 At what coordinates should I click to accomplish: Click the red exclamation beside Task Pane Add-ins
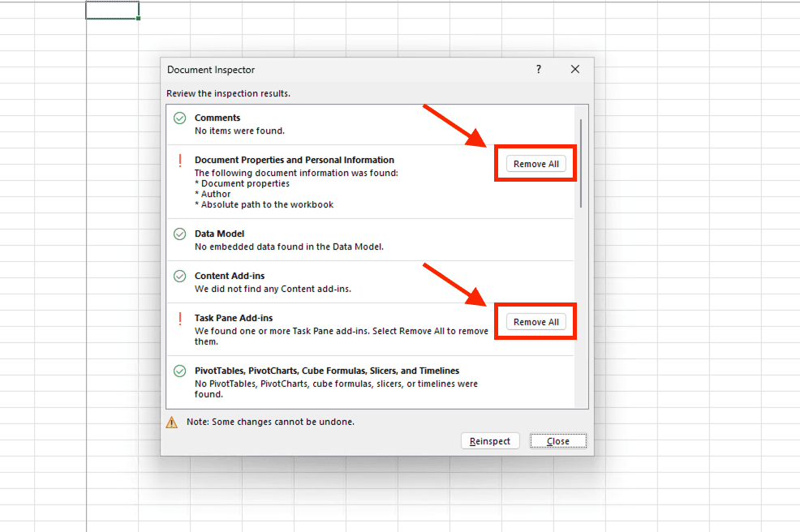pyautogui.click(x=180, y=319)
